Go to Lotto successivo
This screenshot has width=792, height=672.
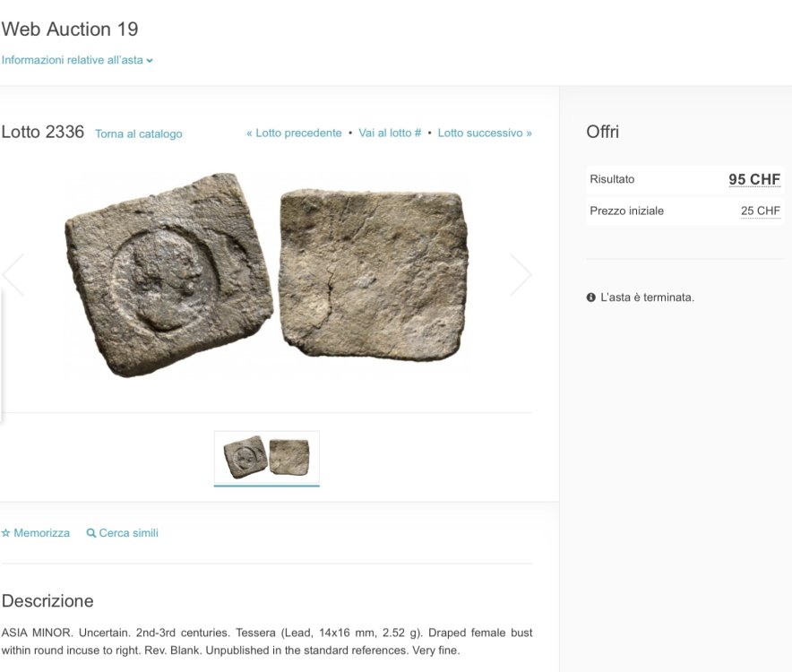[485, 133]
